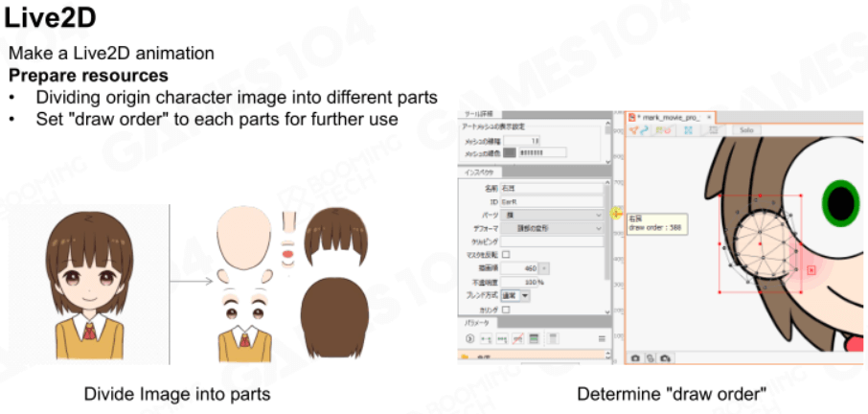This screenshot has height=414, width=868.
Task: Click the 名前 name field in inspector
Action: click(551, 189)
